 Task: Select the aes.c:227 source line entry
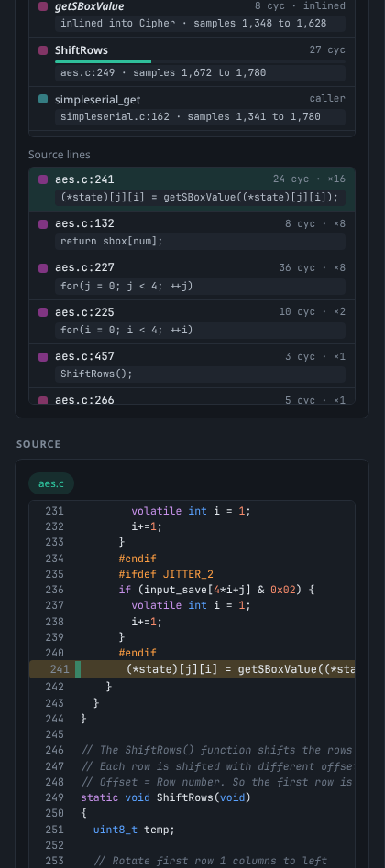click(x=192, y=277)
